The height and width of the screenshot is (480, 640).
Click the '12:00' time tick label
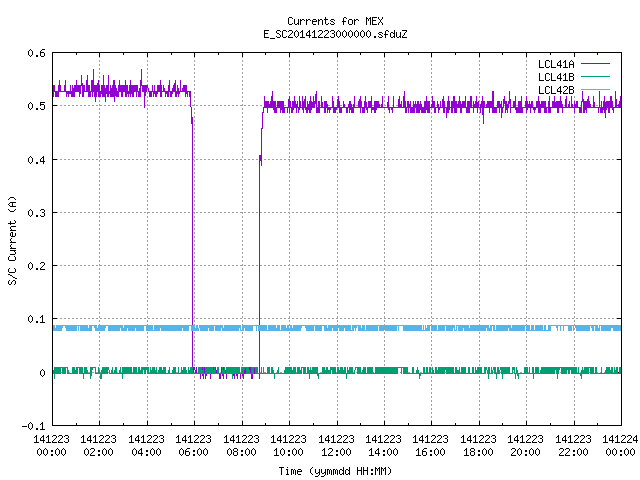pyautogui.click(x=336, y=452)
